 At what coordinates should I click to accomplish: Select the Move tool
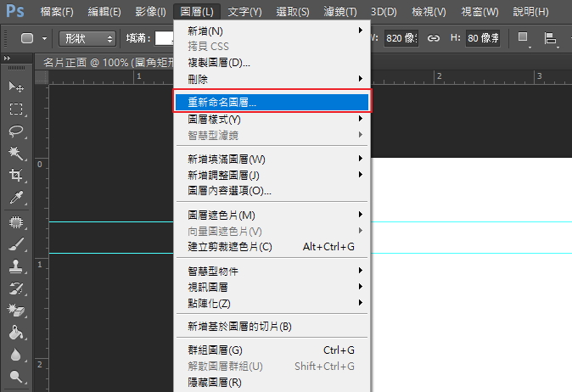[16, 87]
